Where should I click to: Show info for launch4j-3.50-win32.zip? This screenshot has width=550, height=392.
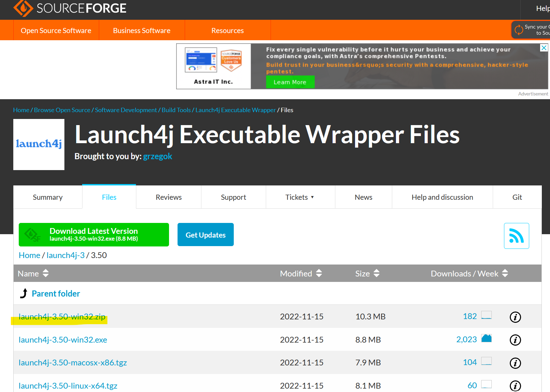click(515, 317)
